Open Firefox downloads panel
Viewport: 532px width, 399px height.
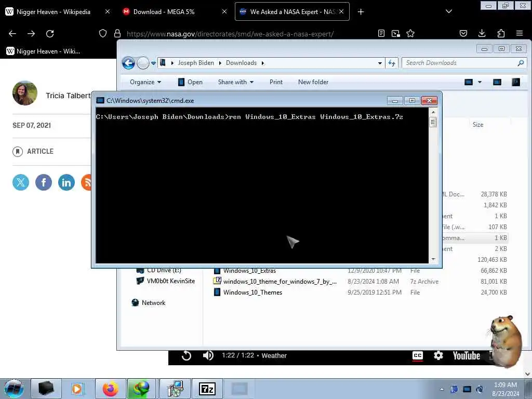click(x=482, y=33)
